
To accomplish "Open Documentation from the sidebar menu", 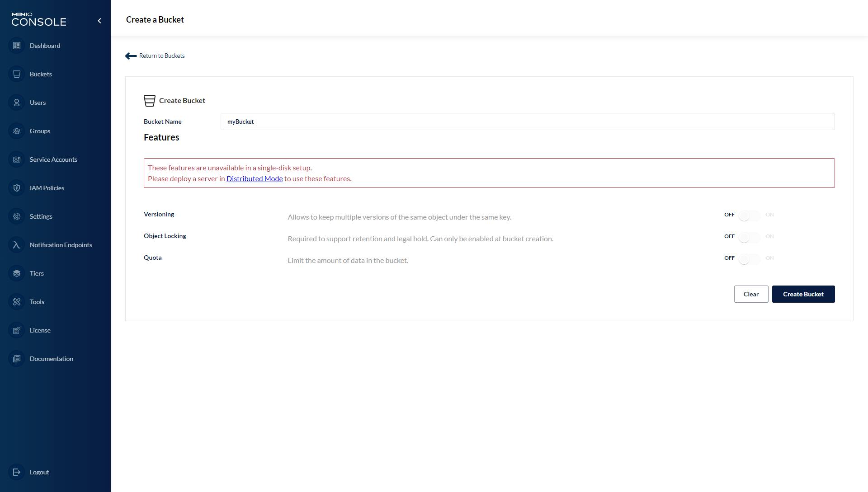I will tap(17, 358).
